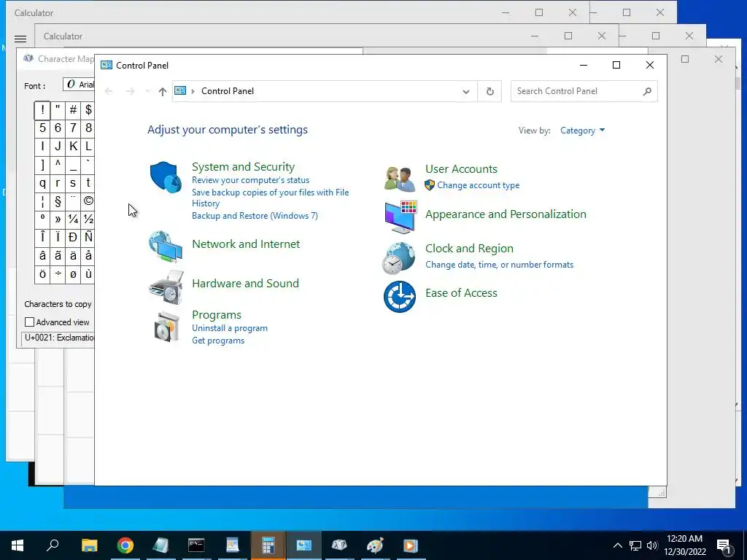This screenshot has height=560, width=747.
Task: Open the Calculator hamburger menu
Action: tap(20, 39)
